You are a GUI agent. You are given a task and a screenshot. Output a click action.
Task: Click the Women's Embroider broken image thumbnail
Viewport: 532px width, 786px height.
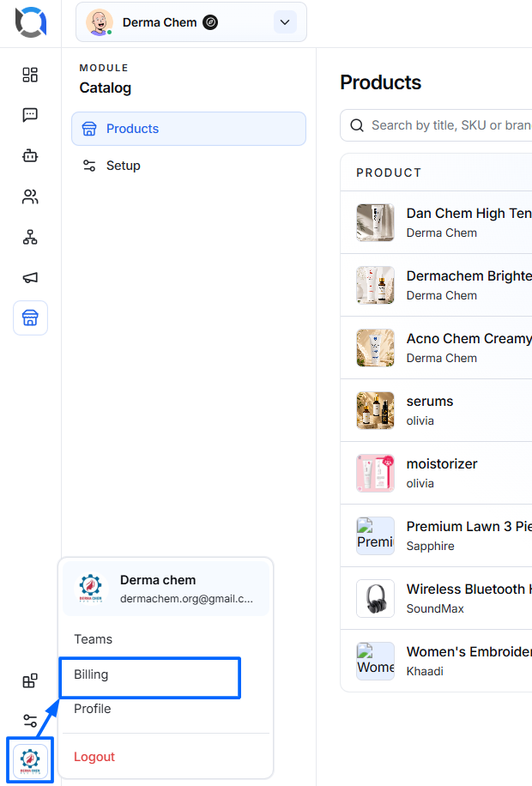pyautogui.click(x=375, y=662)
